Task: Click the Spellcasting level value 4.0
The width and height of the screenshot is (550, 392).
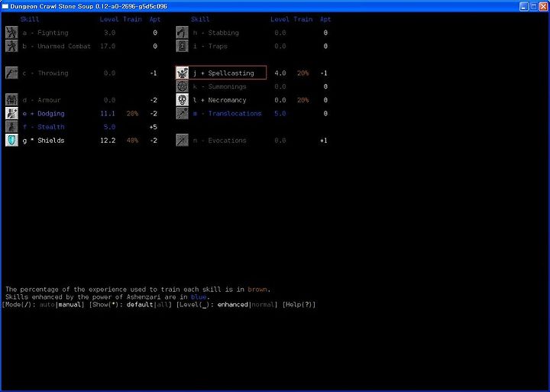Action: 280,73
